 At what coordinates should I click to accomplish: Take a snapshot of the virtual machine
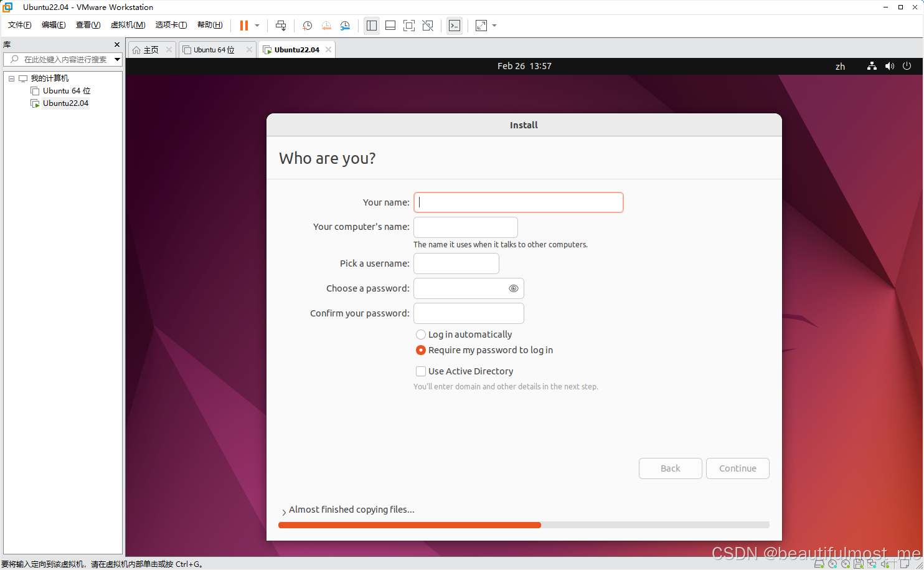307,26
